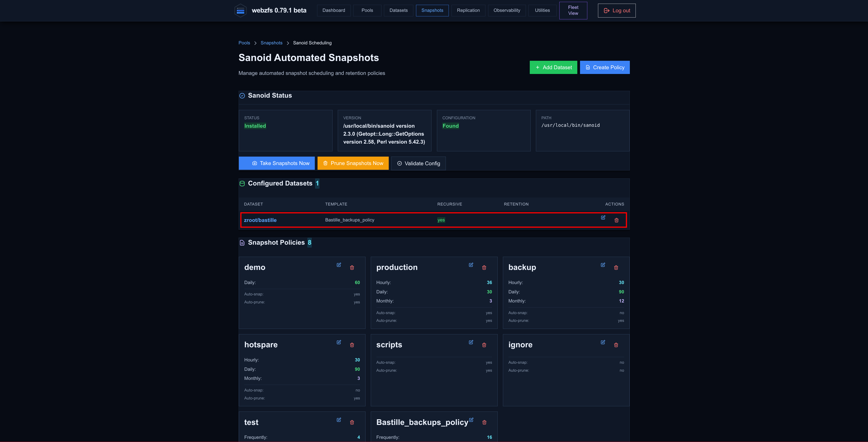The width and height of the screenshot is (868, 442).
Task: Delete the hotspare policy
Action: pyautogui.click(x=352, y=345)
